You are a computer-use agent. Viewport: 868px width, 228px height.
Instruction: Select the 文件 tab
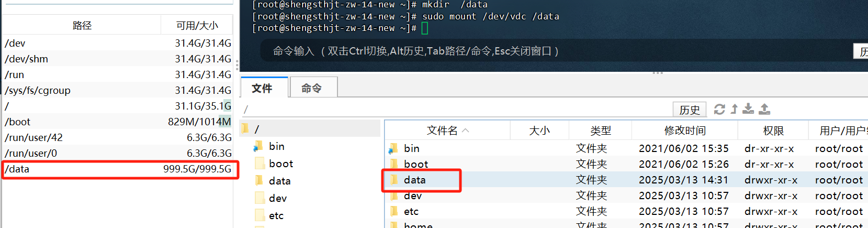point(263,88)
